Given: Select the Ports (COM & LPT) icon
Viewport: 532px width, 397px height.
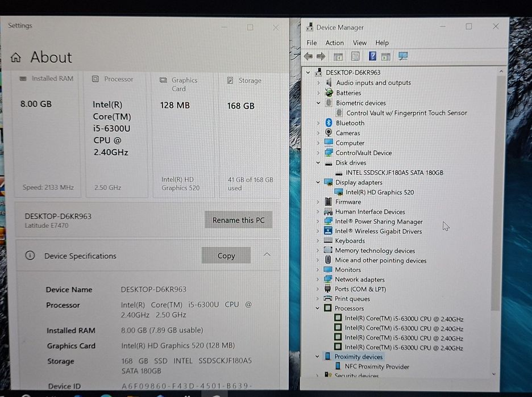Looking at the screenshot, I should [327, 289].
